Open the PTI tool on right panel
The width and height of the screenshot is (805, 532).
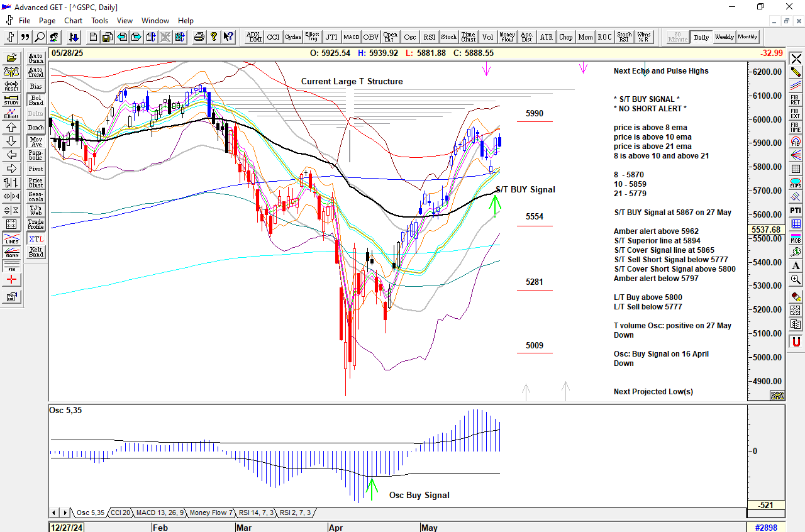pos(796,210)
